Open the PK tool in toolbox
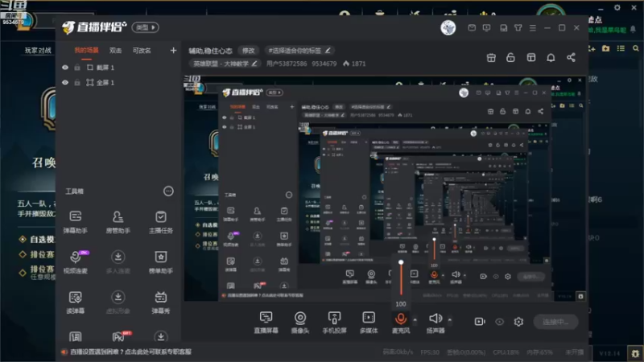Image resolution: width=644 pixels, height=362 pixels. pos(119,336)
